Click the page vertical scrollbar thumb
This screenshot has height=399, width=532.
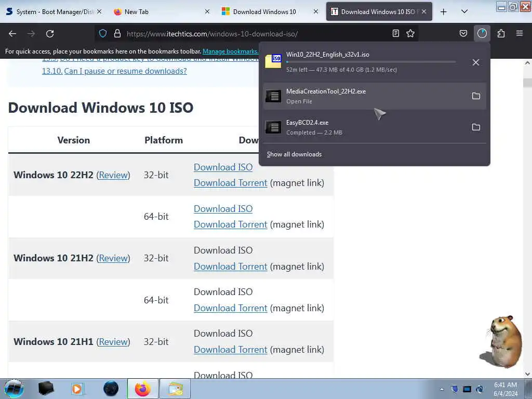527,83
